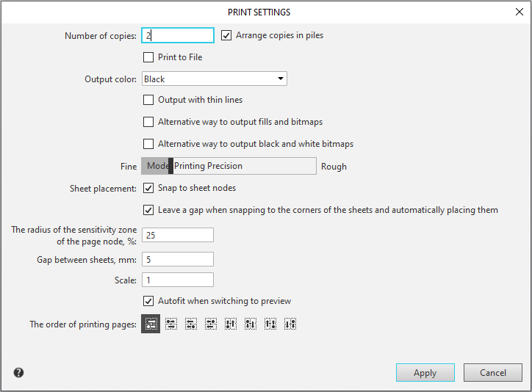Disable Snap to sheet nodes
The image size is (532, 392).
pos(148,188)
